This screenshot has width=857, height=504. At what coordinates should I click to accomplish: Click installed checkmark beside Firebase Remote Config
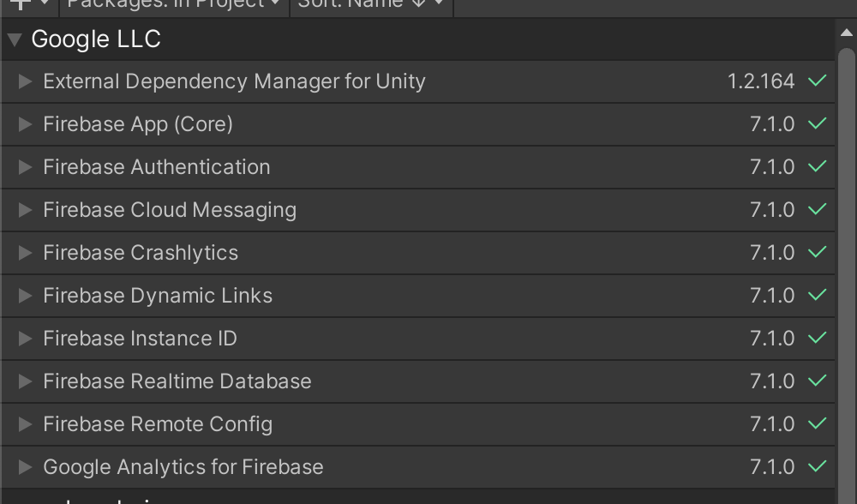pos(817,423)
